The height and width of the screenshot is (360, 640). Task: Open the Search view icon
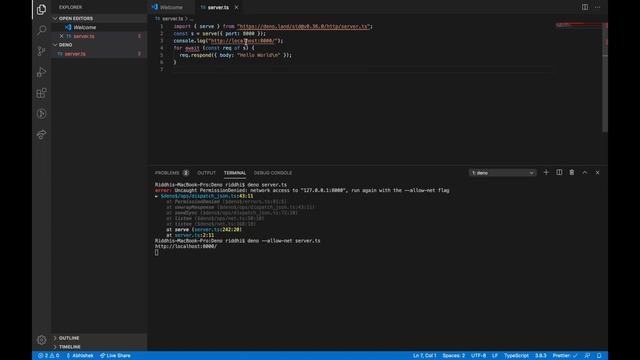[41, 30]
